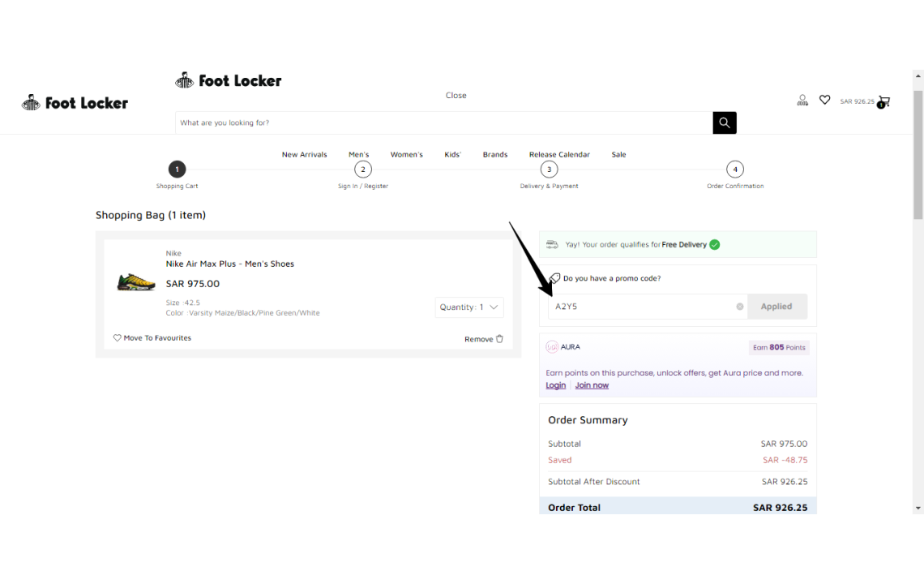Open the wishlist heart icon in header
This screenshot has width=924, height=584.
[824, 100]
